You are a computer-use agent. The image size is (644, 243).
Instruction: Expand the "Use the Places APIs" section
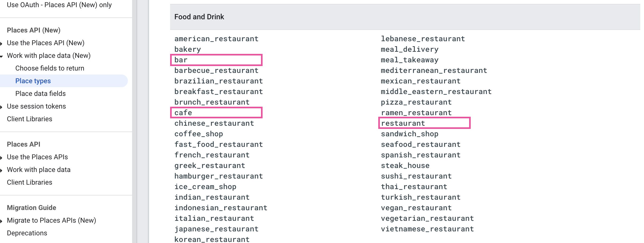(x=38, y=157)
